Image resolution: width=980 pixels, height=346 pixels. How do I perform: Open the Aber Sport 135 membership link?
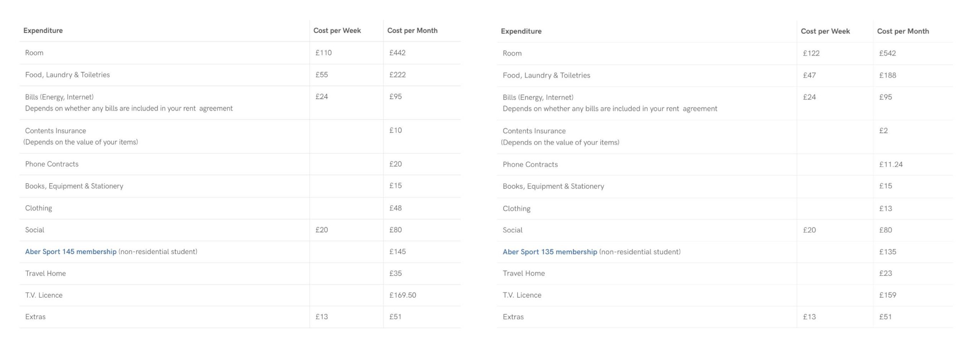click(x=549, y=252)
